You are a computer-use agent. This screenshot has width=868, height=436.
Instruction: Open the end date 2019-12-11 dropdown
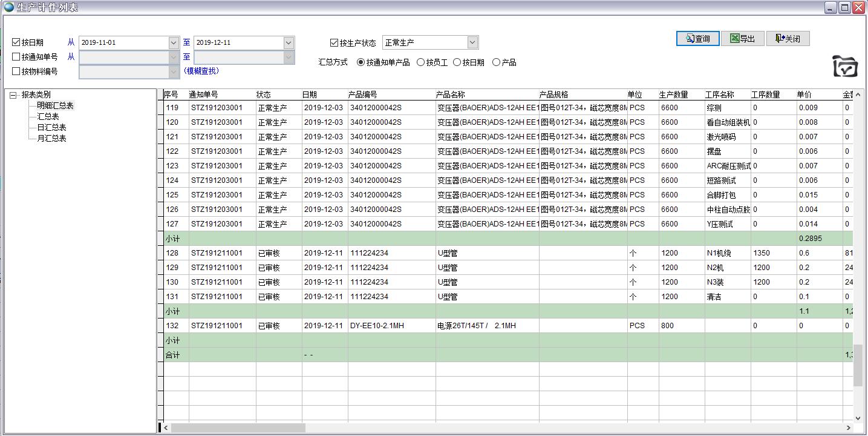click(x=289, y=43)
